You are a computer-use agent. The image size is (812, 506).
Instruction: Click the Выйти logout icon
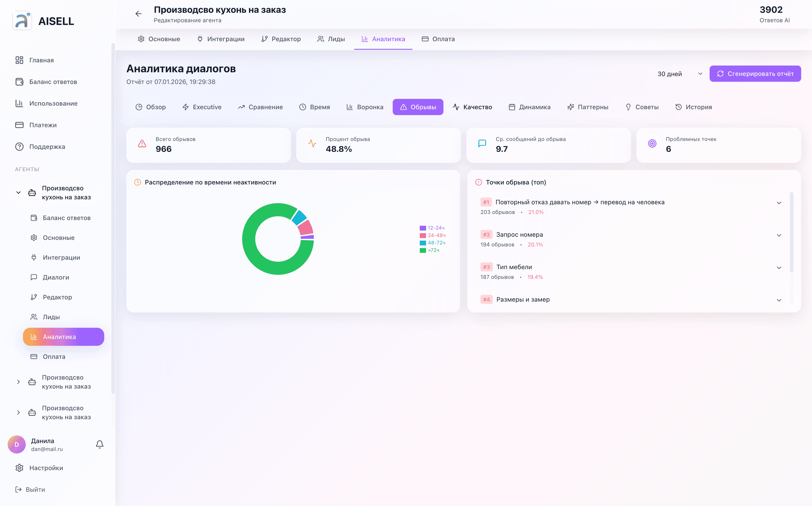click(x=18, y=490)
